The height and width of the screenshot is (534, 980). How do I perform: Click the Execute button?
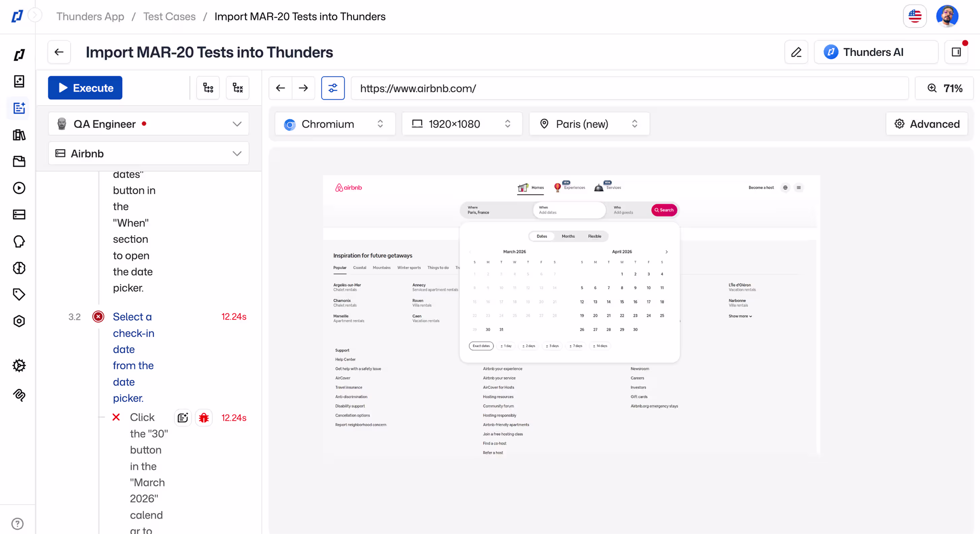point(85,88)
